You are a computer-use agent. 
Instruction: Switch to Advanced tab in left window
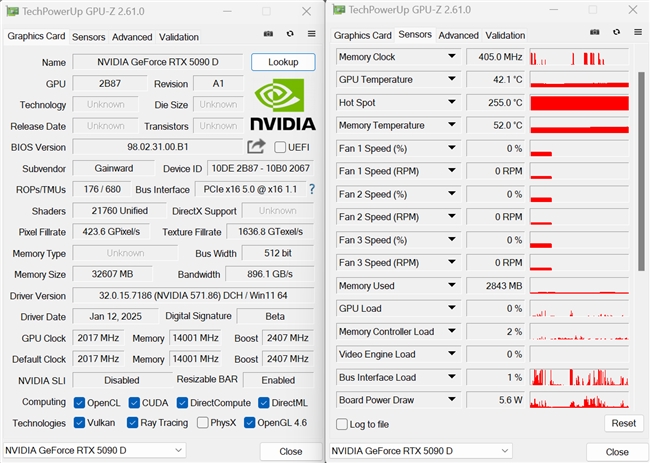132,37
